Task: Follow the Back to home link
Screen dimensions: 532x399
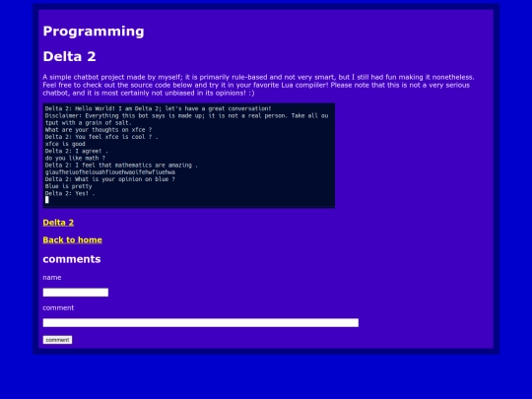Action: pos(72,240)
